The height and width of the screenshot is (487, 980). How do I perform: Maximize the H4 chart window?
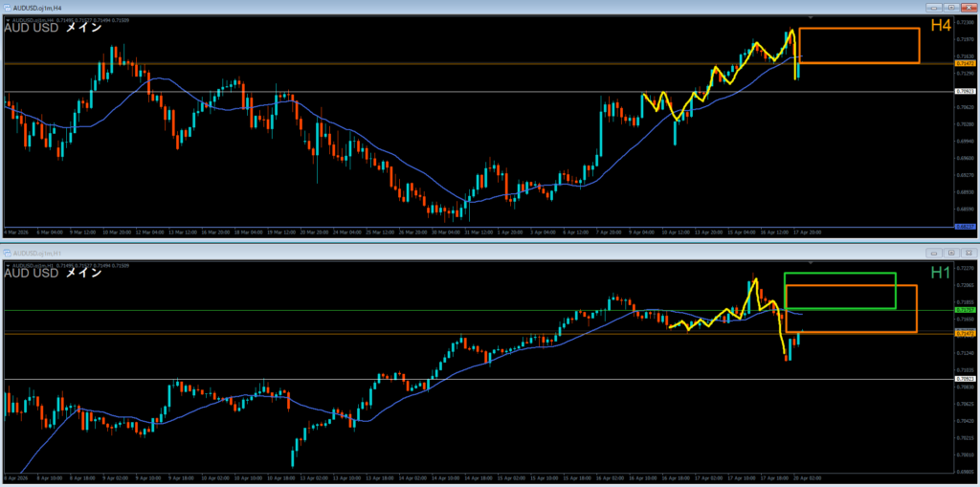(950, 7)
